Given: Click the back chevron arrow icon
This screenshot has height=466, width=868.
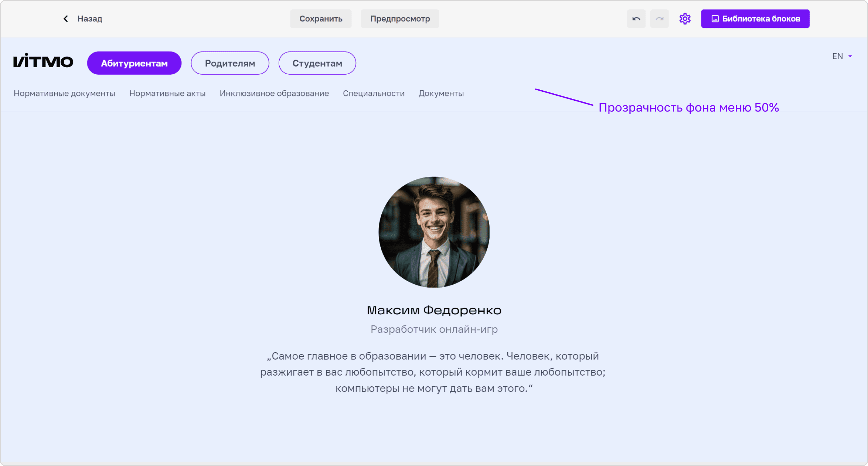Looking at the screenshot, I should point(66,19).
